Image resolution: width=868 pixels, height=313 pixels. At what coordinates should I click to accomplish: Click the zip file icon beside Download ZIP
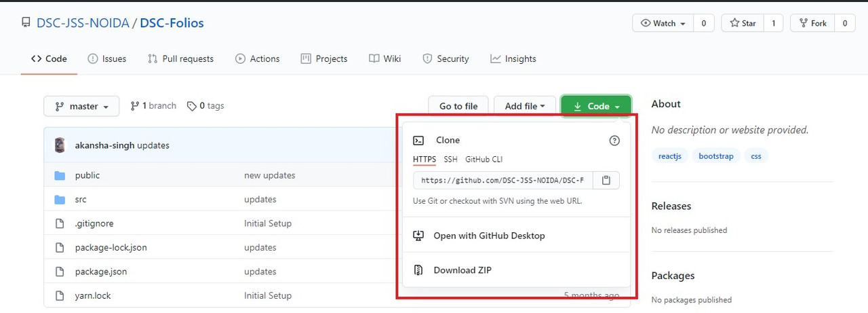419,270
